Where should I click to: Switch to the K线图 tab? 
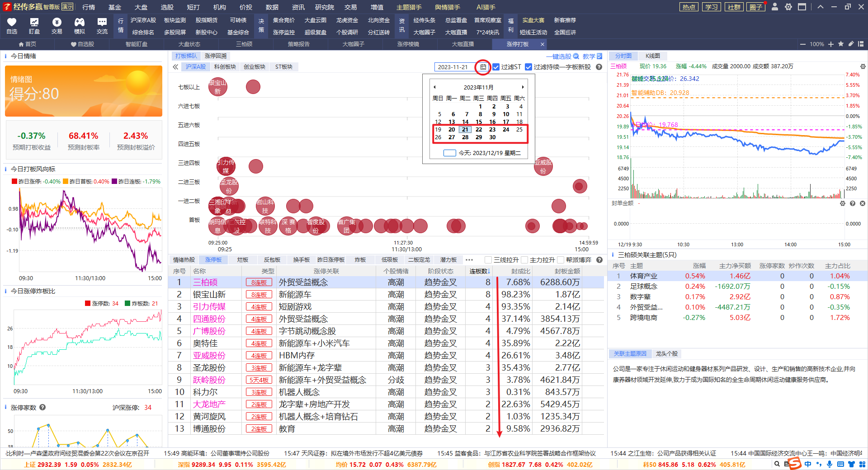tap(653, 56)
